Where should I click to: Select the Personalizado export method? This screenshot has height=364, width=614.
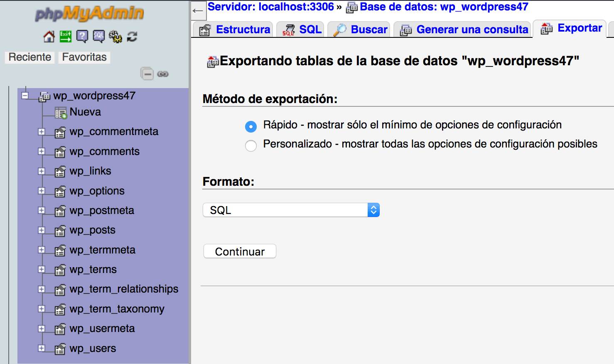point(251,146)
